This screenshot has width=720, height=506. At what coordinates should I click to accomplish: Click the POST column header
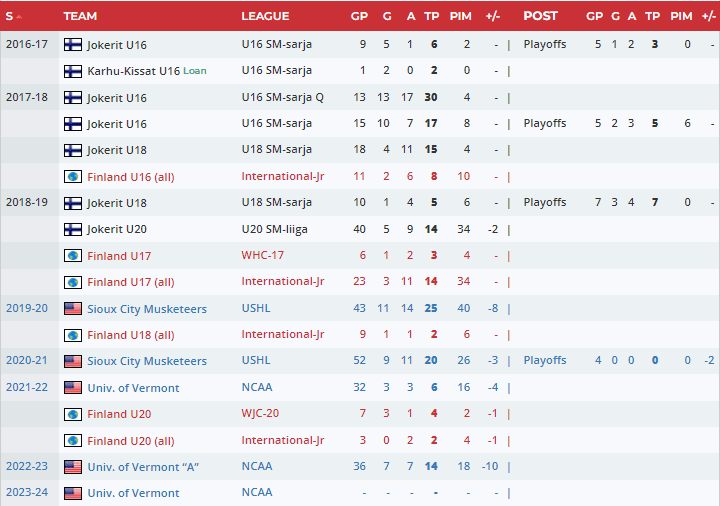[540, 16]
